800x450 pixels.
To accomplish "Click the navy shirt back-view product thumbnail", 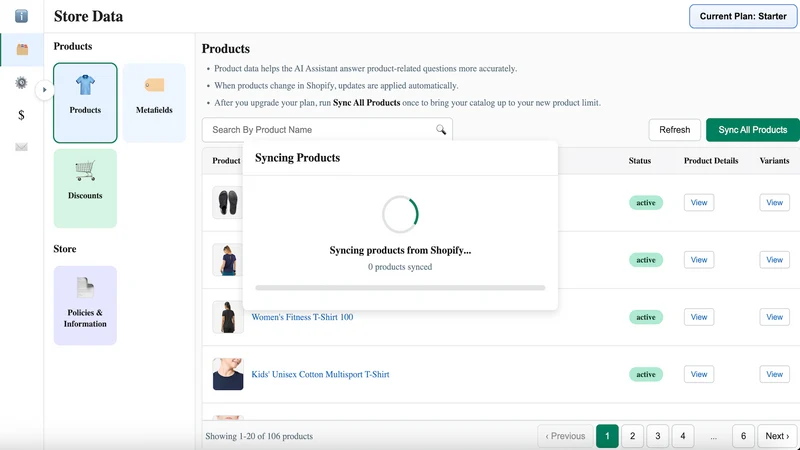I will coord(228,260).
